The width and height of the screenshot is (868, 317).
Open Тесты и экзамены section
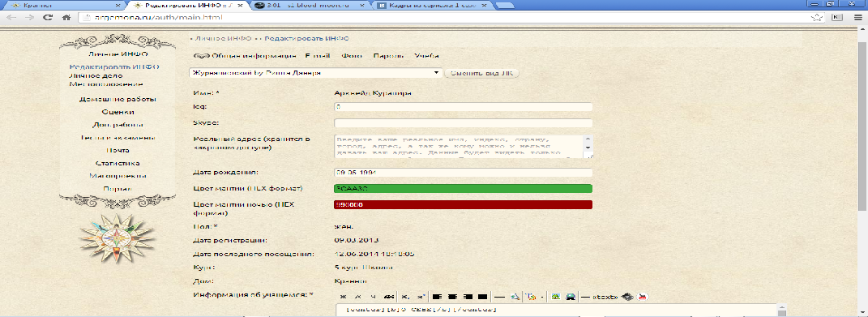[x=118, y=138]
